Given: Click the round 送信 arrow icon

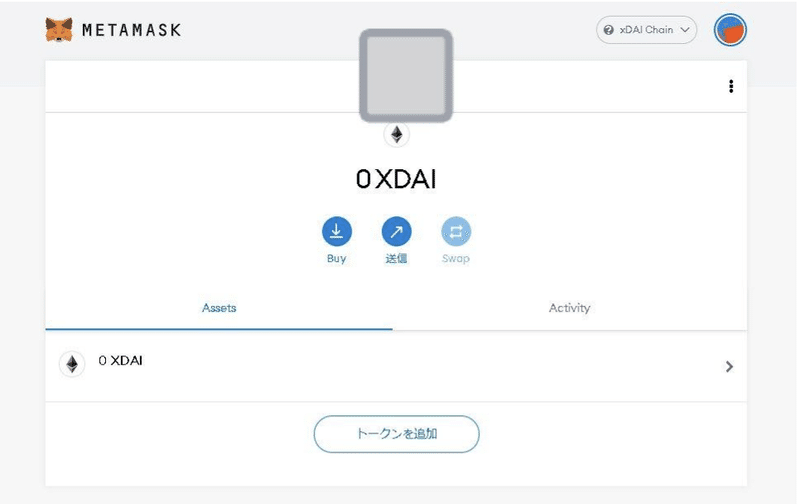Looking at the screenshot, I should click(397, 232).
